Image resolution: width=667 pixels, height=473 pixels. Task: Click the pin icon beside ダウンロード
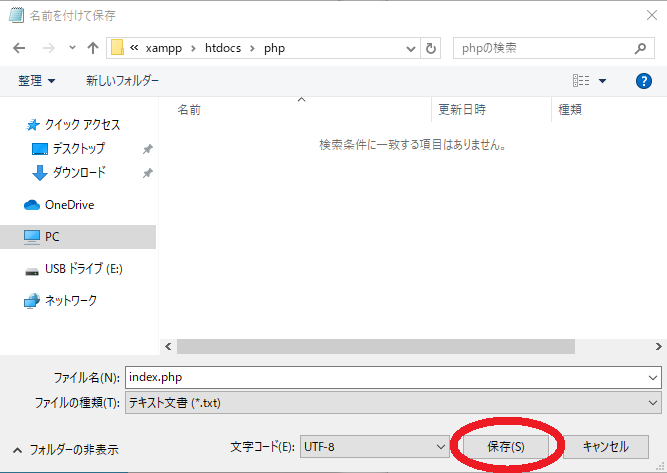(x=148, y=173)
